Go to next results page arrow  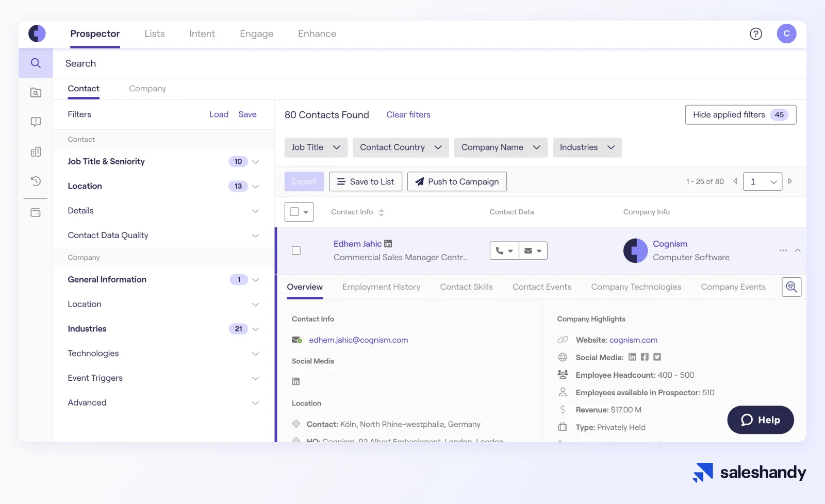click(789, 181)
